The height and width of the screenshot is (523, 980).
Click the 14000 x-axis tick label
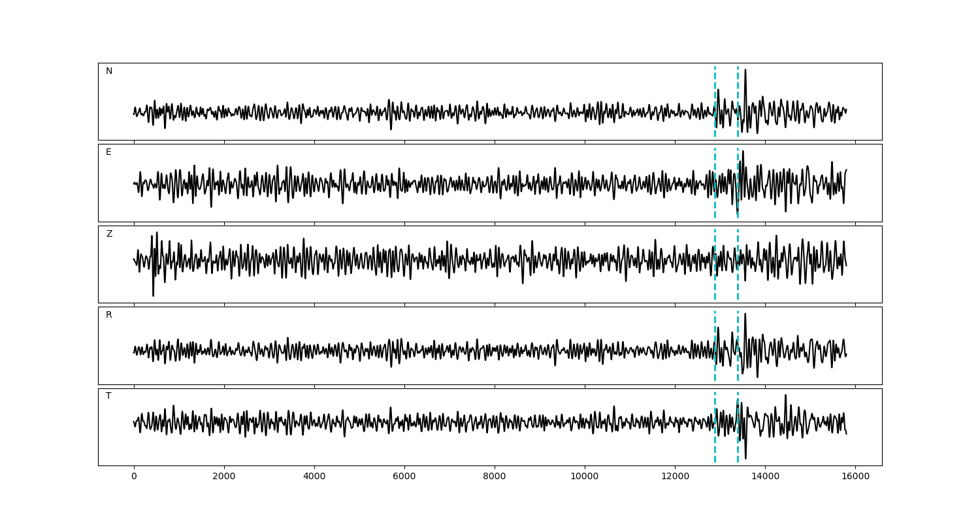[764, 477]
